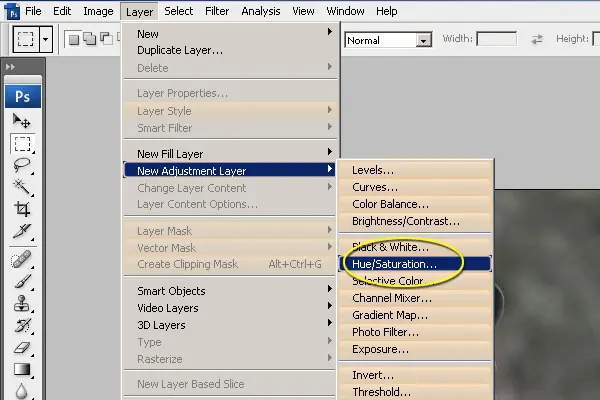The height and width of the screenshot is (400, 600).
Task: Swap width and height arrows icon
Action: click(x=537, y=39)
